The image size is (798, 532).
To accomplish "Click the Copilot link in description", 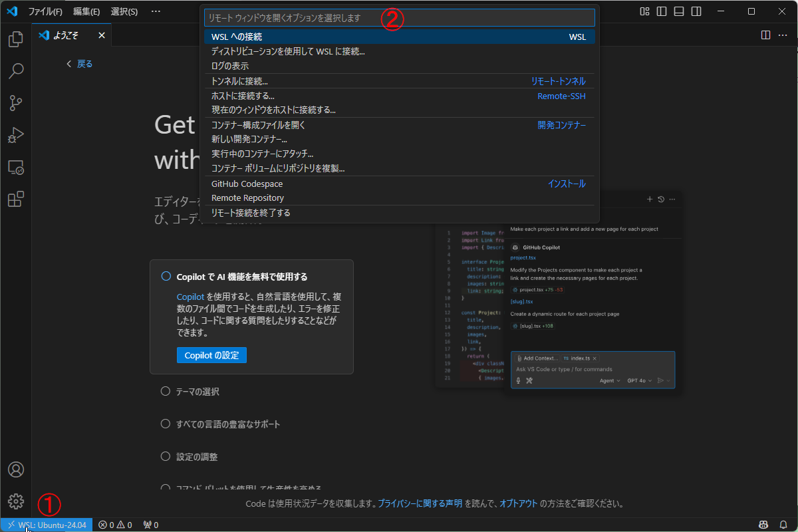I will (190, 297).
